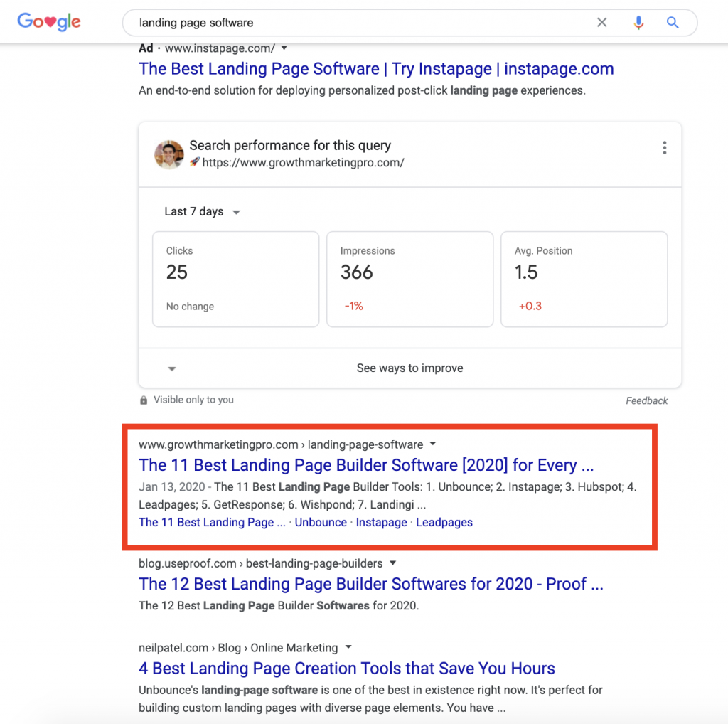The height and width of the screenshot is (724, 728).
Task: Click the Instapage sitelink
Action: pyautogui.click(x=381, y=523)
